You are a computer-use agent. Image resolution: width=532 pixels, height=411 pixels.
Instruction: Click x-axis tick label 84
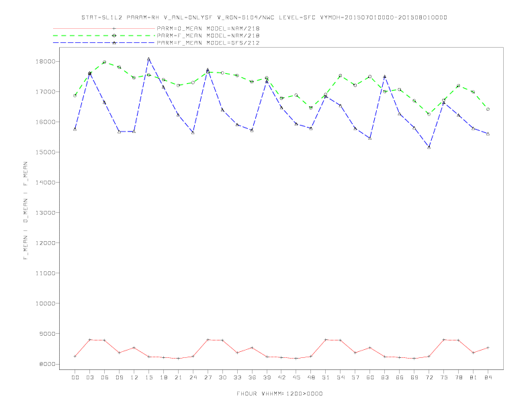click(488, 377)
